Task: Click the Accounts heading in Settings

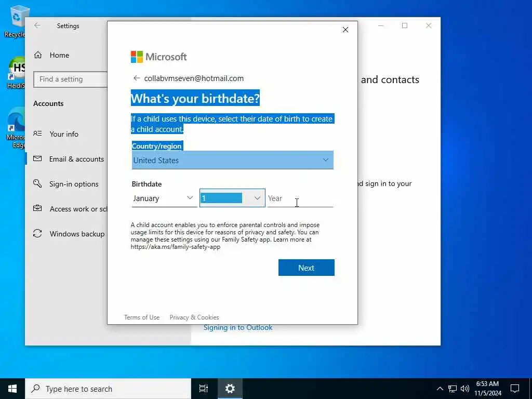Action: point(48,103)
